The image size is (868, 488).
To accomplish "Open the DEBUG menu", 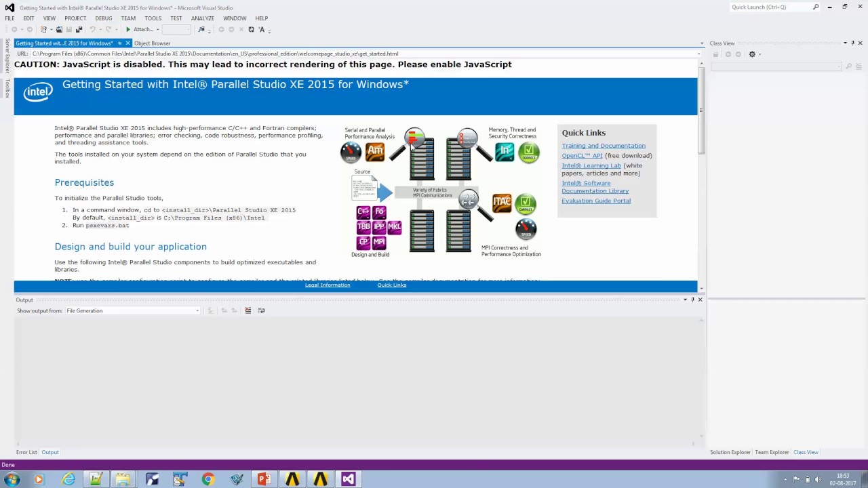I will pyautogui.click(x=104, y=18).
